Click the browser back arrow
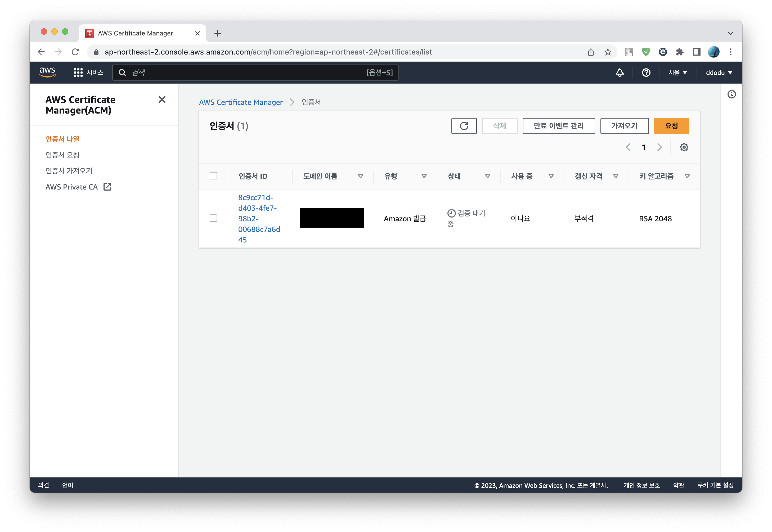772x532 pixels. [x=41, y=52]
